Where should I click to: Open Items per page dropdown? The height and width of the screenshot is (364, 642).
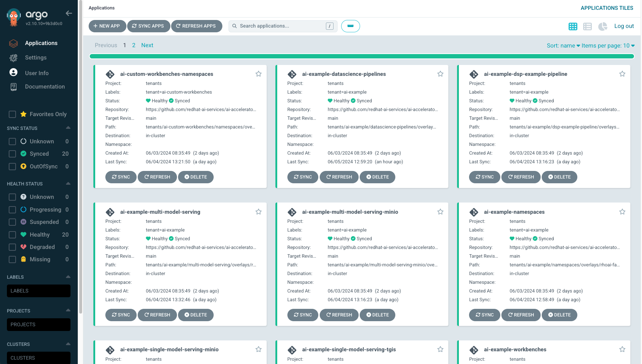[x=608, y=46]
